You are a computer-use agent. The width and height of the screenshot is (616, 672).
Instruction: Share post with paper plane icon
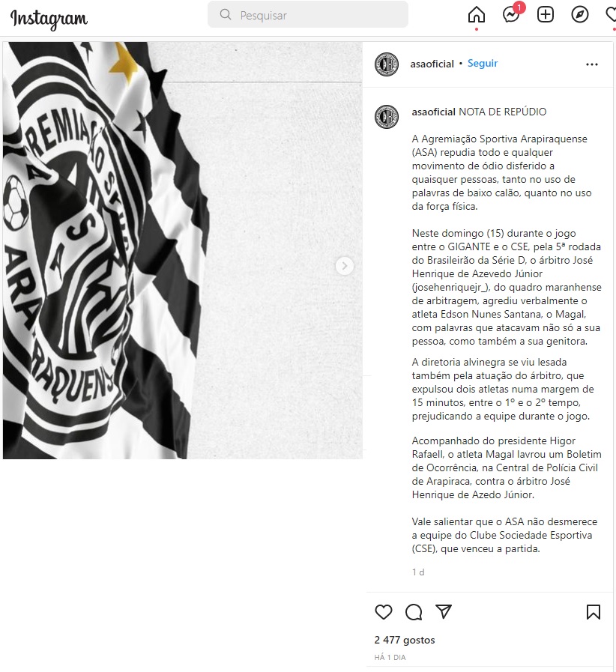[444, 611]
